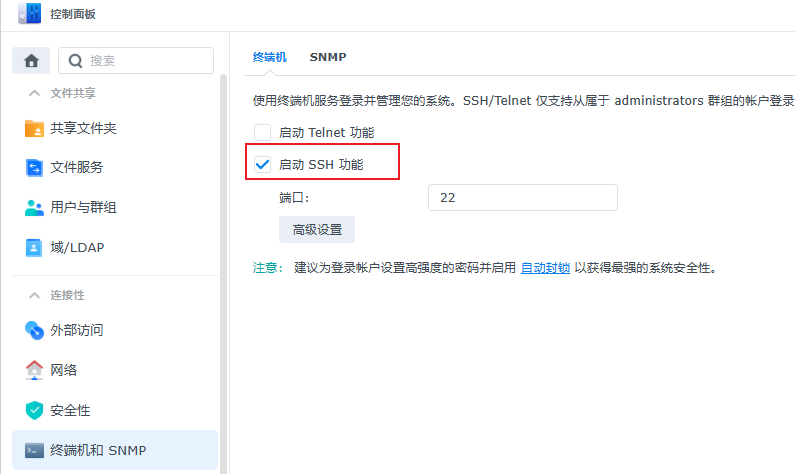Screen dimensions: 795x474
Task: Click the SSH port (端口) input field
Action: click(x=522, y=198)
